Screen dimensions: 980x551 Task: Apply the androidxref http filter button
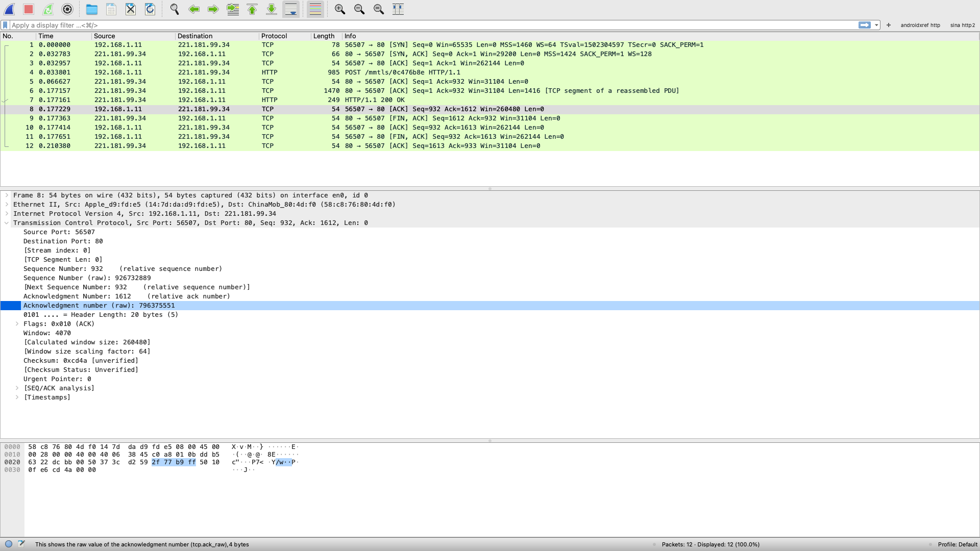coord(920,25)
